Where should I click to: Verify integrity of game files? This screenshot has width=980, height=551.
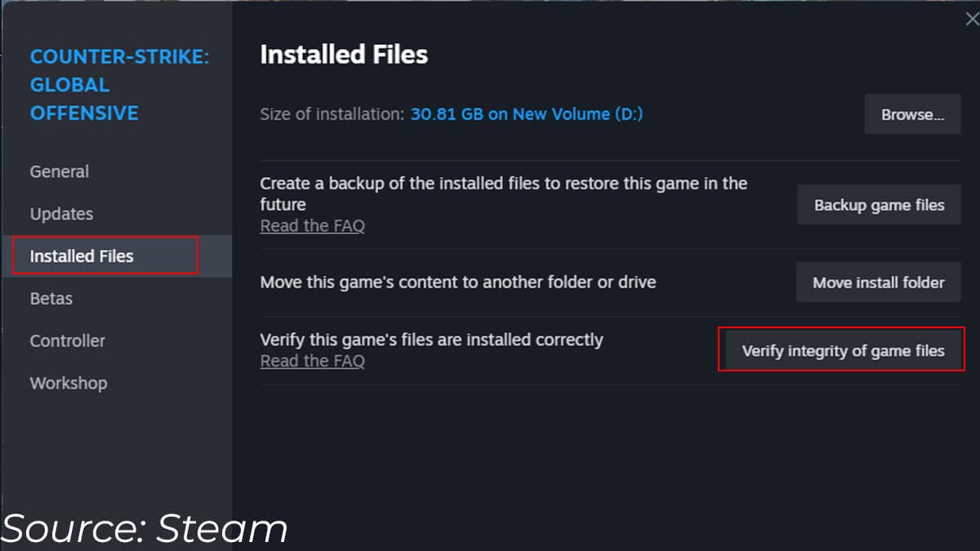click(x=841, y=350)
